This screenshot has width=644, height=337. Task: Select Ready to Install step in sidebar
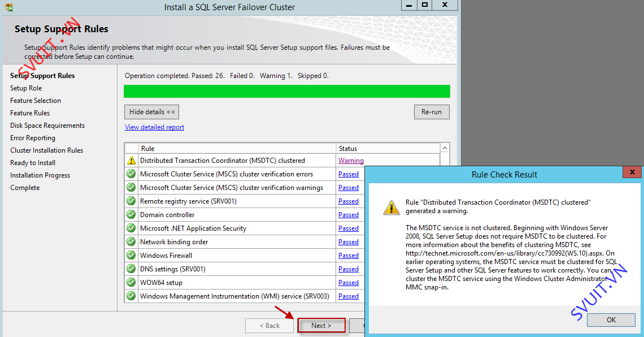coord(33,163)
